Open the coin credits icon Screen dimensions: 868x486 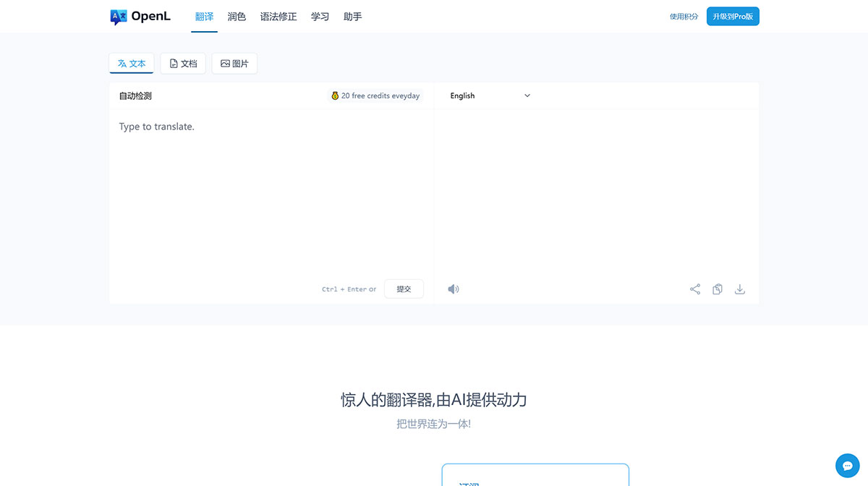335,95
